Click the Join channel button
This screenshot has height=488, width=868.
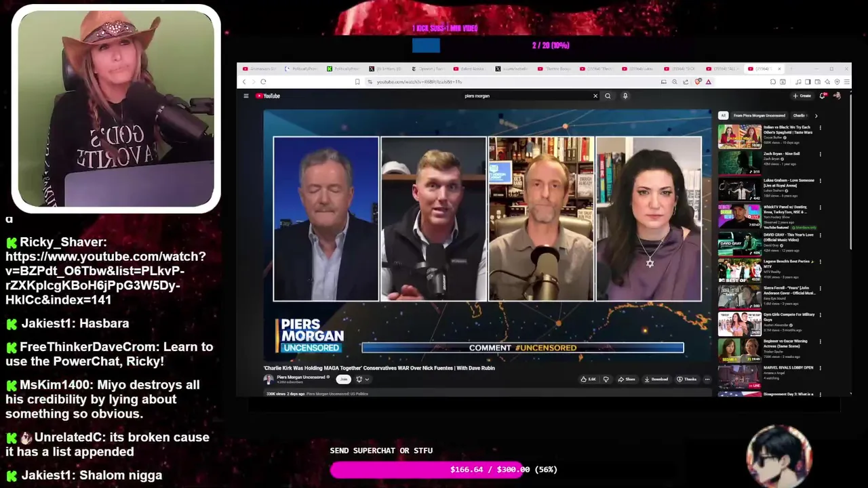(344, 379)
